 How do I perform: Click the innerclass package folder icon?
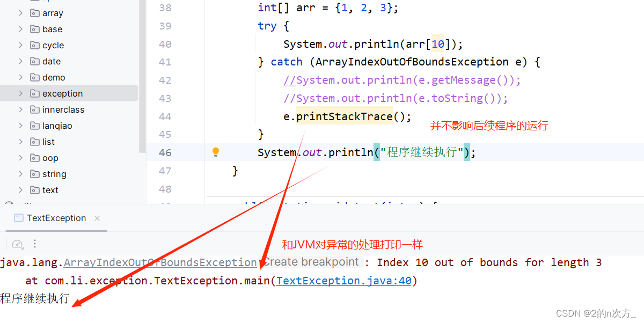pos(35,109)
